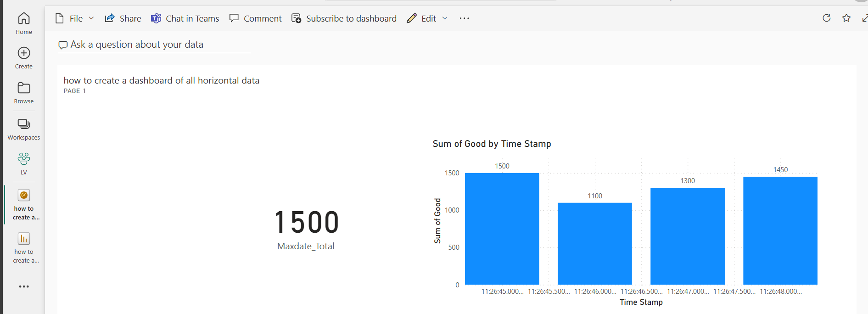Show more sidebar options ellipsis
This screenshot has height=314, width=868.
[x=24, y=286]
